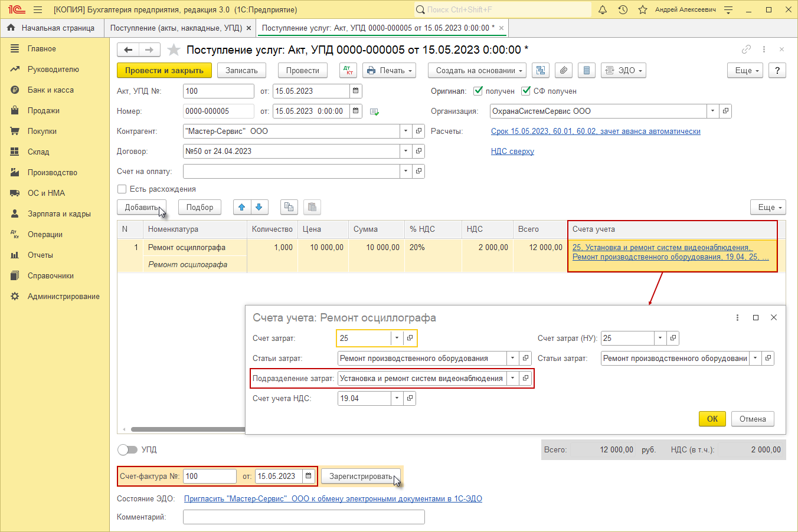Image resolution: width=798 pixels, height=532 pixels.
Task: Open Организация card icon
Action: (x=725, y=111)
